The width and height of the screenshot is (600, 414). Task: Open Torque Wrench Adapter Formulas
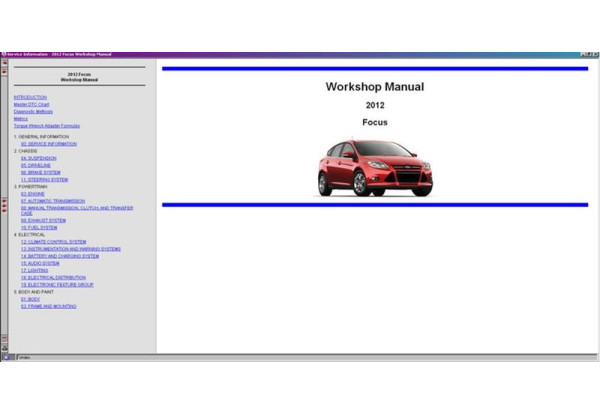46,126
